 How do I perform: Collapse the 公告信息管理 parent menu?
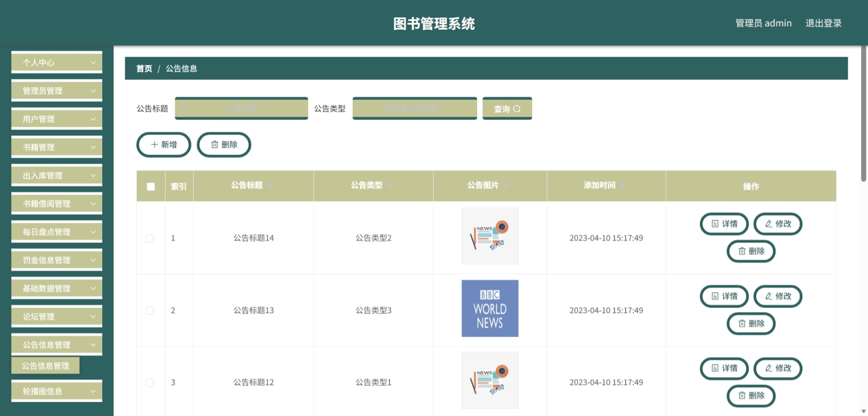(57, 345)
